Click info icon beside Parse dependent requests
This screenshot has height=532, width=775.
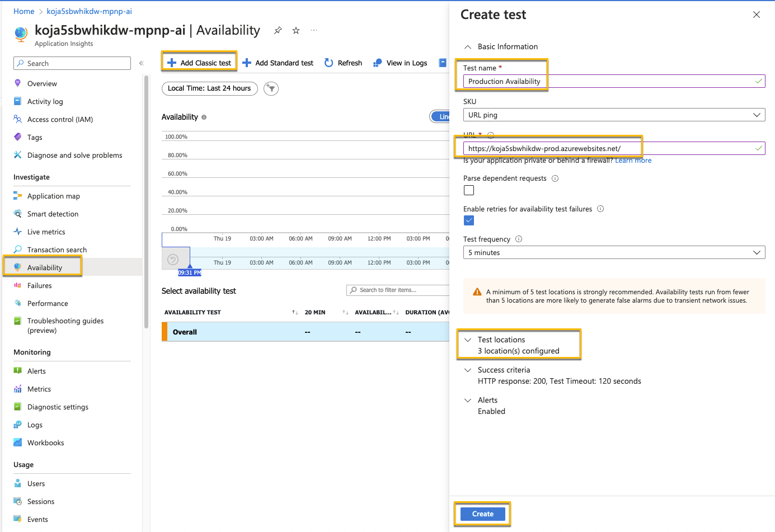pos(555,178)
